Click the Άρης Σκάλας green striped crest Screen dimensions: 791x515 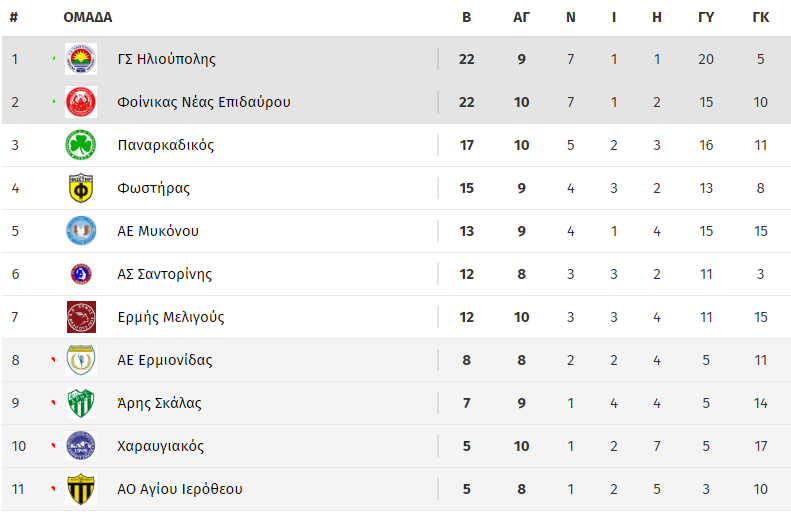pyautogui.click(x=81, y=403)
